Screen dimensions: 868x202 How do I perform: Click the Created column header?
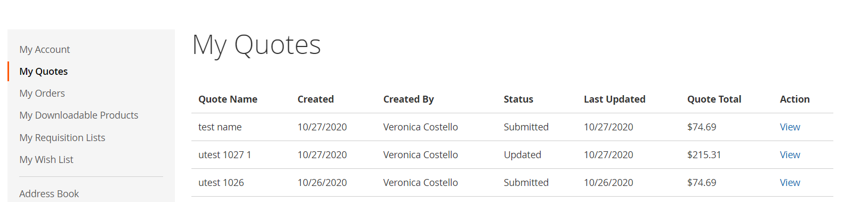(x=316, y=99)
